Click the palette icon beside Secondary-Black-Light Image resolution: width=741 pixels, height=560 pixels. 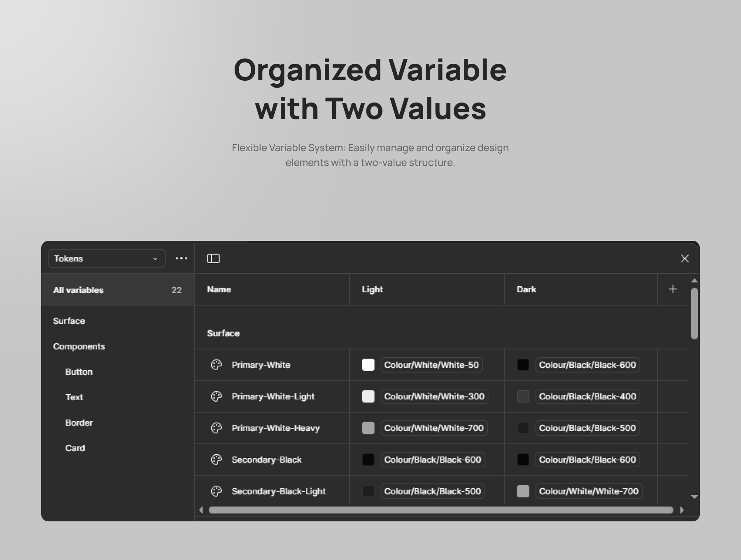point(217,491)
